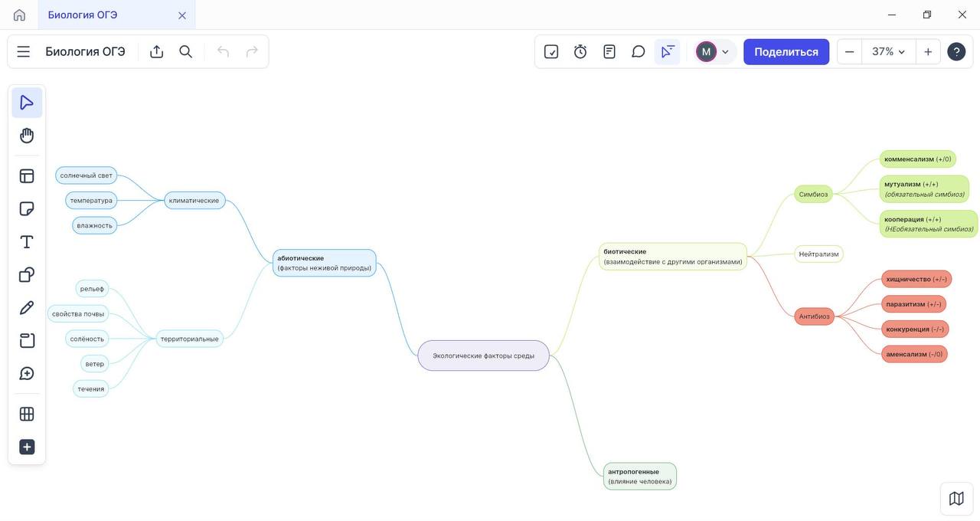Open the 37% zoom level dropdown

[889, 51]
